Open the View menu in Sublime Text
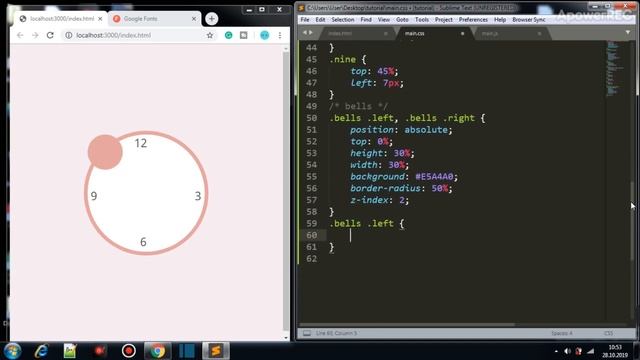Image resolution: width=640 pixels, height=360 pixels. tap(384, 20)
